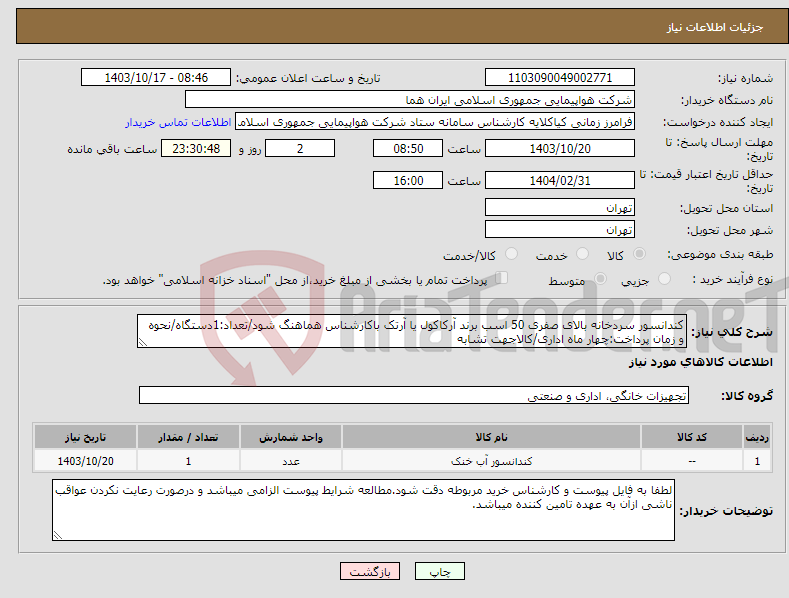Click the عدد unit cell
The width and height of the screenshot is (789, 598).
coord(291,461)
